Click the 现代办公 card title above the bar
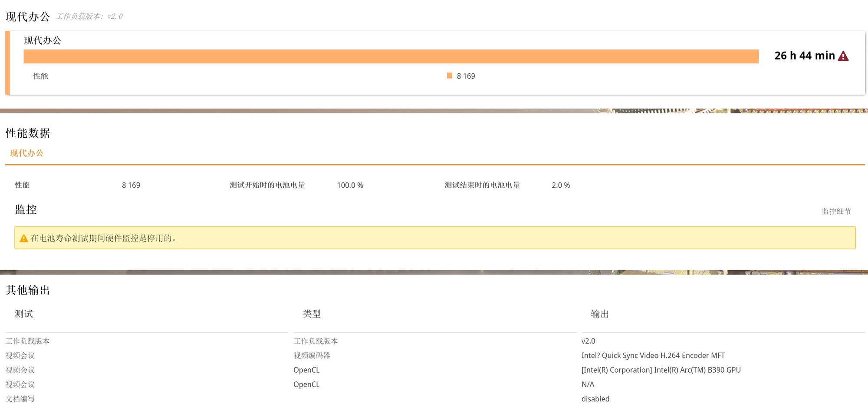Image resolution: width=868 pixels, height=407 pixels. click(x=43, y=40)
